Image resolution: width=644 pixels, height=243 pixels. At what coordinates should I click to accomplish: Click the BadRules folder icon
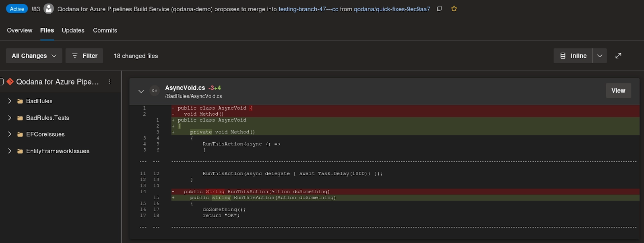pos(20,101)
